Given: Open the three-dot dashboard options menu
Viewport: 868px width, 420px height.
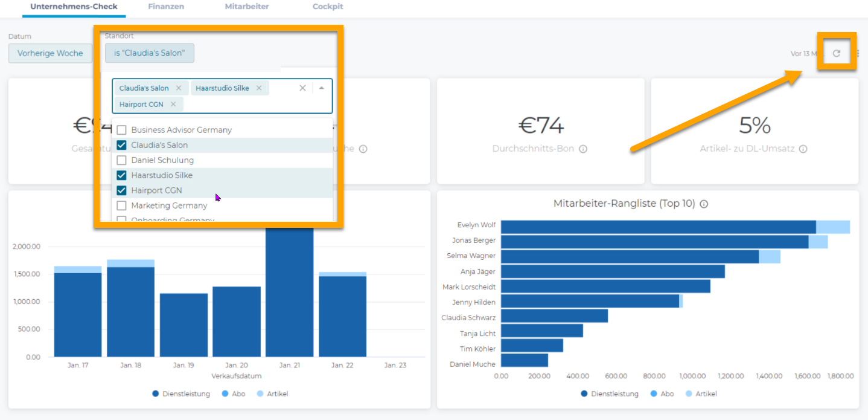Looking at the screenshot, I should point(858,53).
